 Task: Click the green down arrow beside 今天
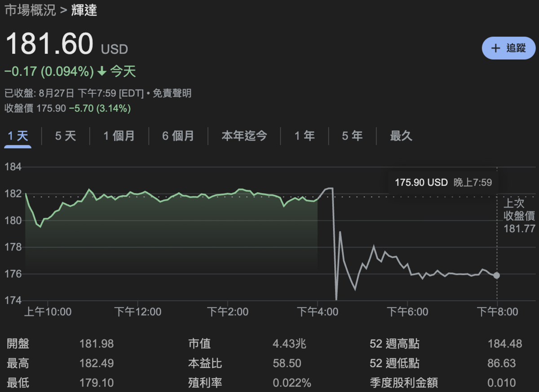102,71
